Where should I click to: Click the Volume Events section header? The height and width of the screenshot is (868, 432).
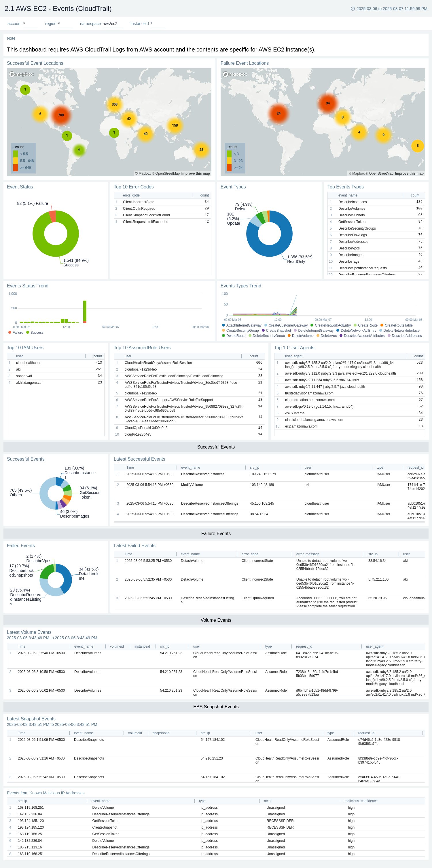coord(216,620)
